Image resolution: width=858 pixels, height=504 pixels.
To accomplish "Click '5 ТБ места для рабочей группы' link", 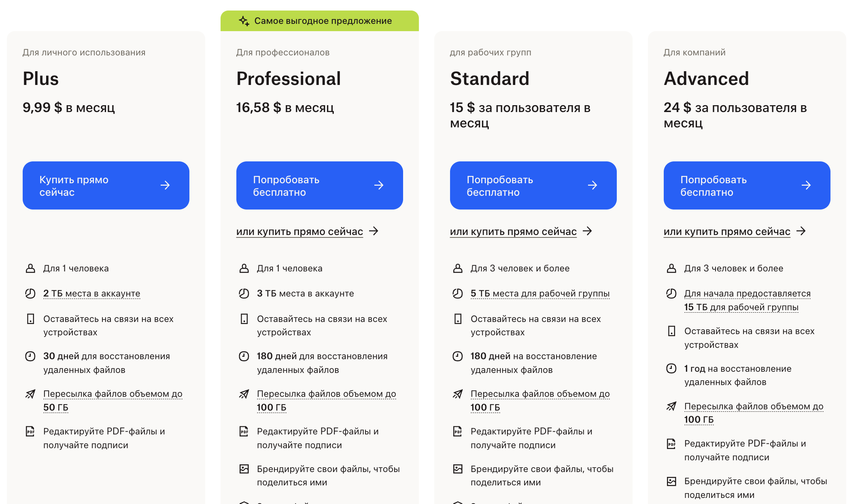I will tap(540, 293).
